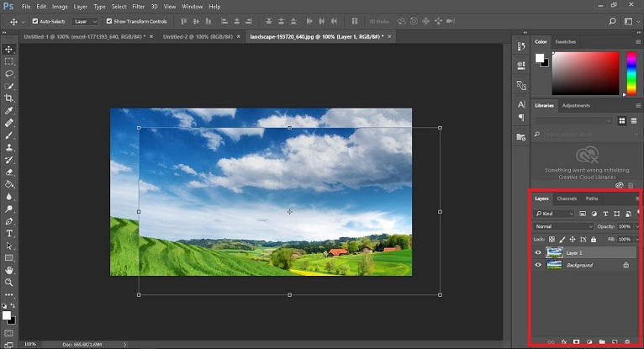The image size is (644, 349).
Task: Open the Filter menu
Action: pyautogui.click(x=138, y=7)
